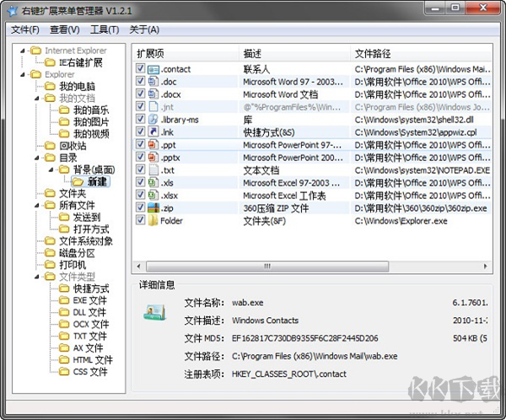Click the .ppt PowerPoint icon
The width and height of the screenshot is (506, 420).
(153, 144)
